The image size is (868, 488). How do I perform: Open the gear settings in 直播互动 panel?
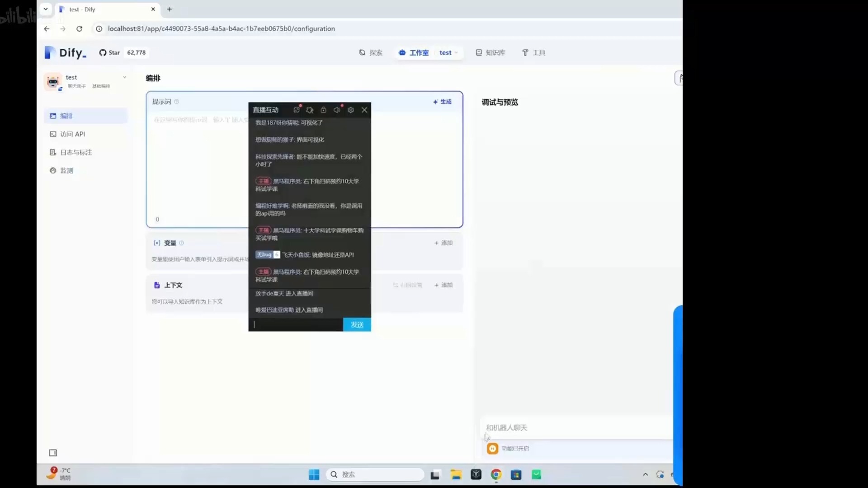(x=350, y=110)
